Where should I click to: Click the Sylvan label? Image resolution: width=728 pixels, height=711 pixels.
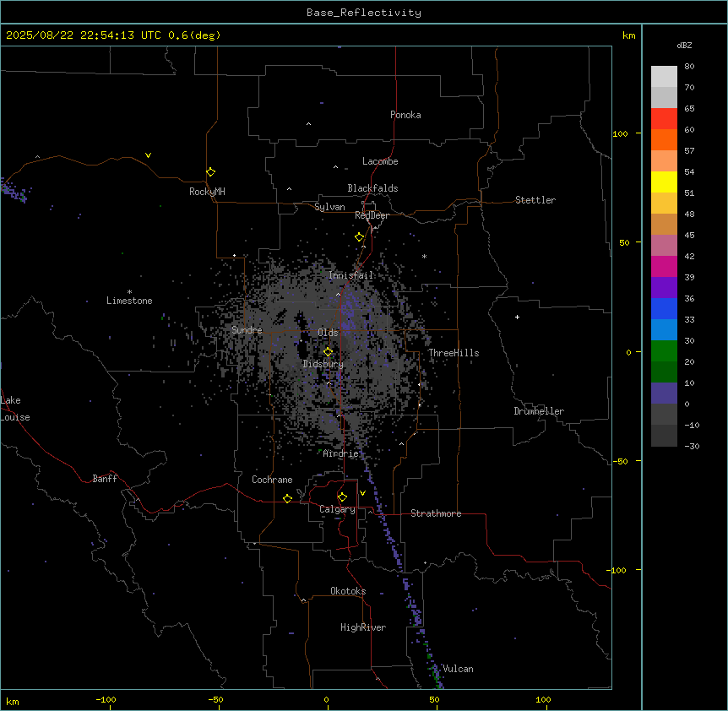[329, 207]
